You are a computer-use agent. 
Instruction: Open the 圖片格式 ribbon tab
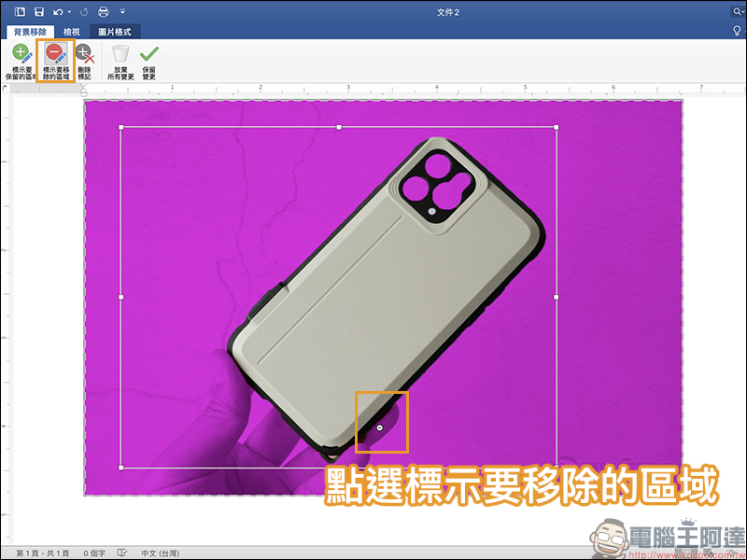114,32
